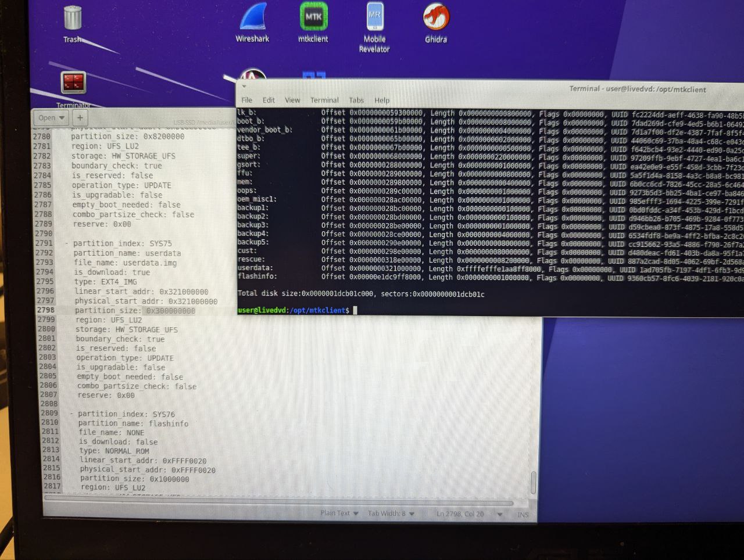
Task: Click the Open button in text editor
Action: [x=51, y=117]
